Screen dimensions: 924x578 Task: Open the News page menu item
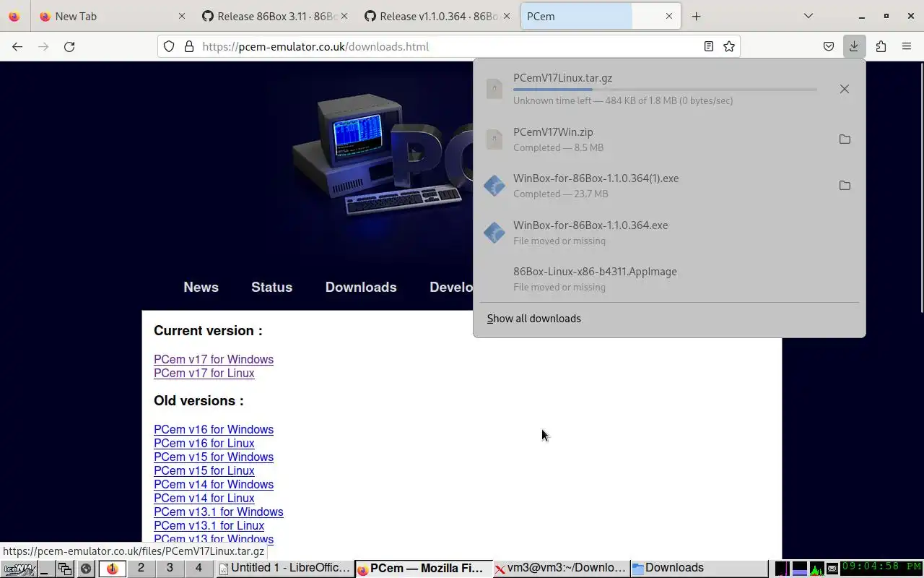(x=201, y=287)
